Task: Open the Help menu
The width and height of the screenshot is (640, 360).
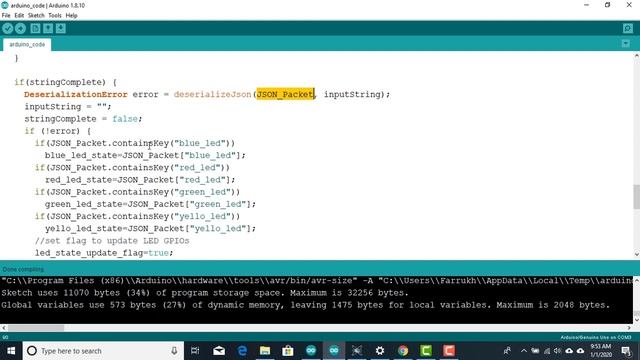Action: tap(71, 16)
